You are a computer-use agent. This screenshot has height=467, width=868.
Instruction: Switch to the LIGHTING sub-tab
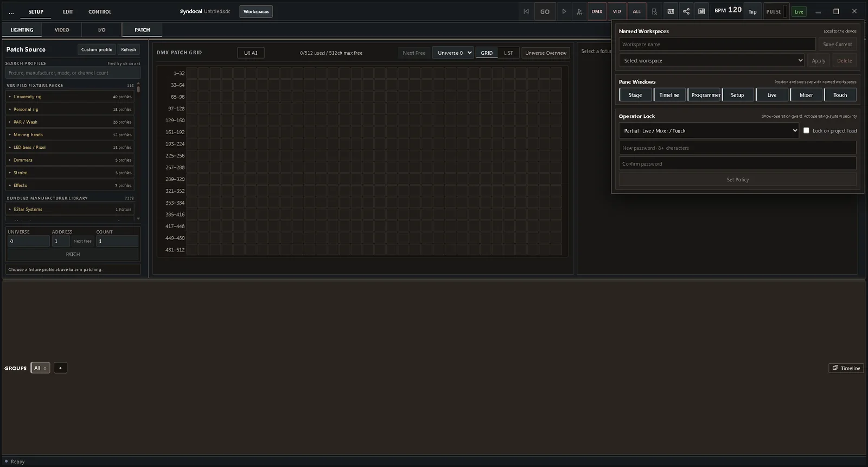[x=22, y=30]
